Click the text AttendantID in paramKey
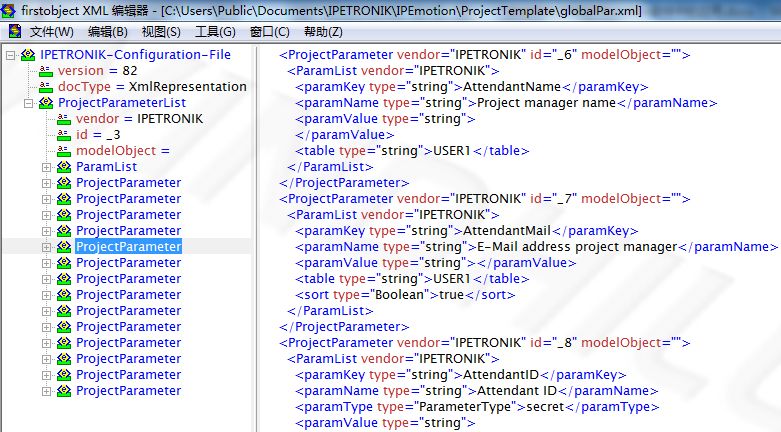 (x=501, y=375)
